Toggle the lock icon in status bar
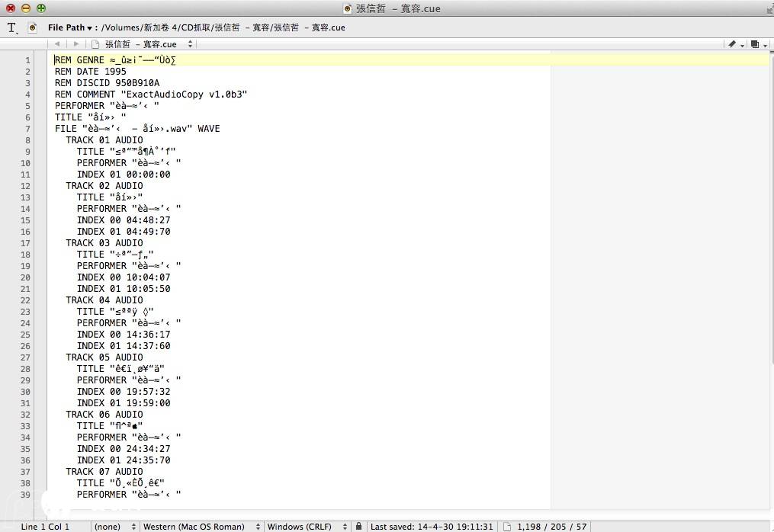Viewport: 774px width, 532px height. click(x=358, y=527)
